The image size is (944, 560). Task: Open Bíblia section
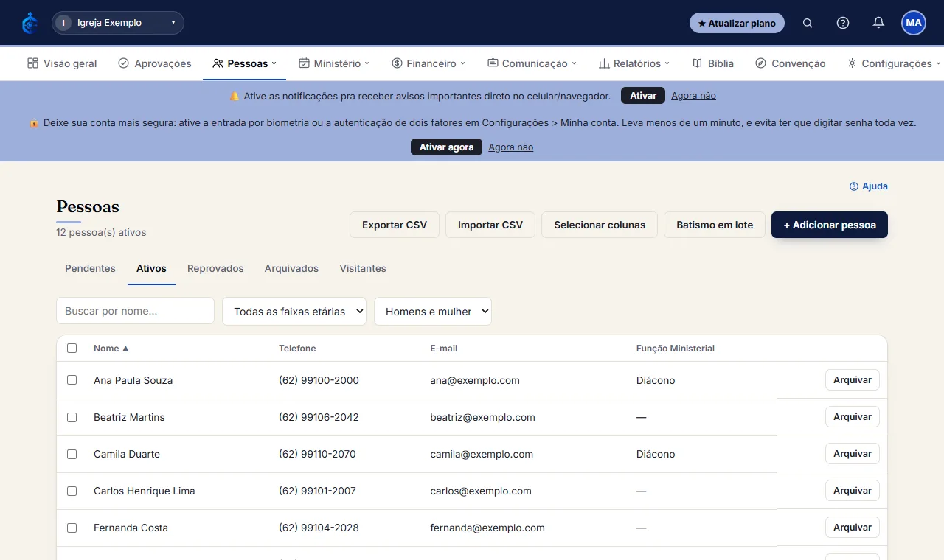(713, 63)
